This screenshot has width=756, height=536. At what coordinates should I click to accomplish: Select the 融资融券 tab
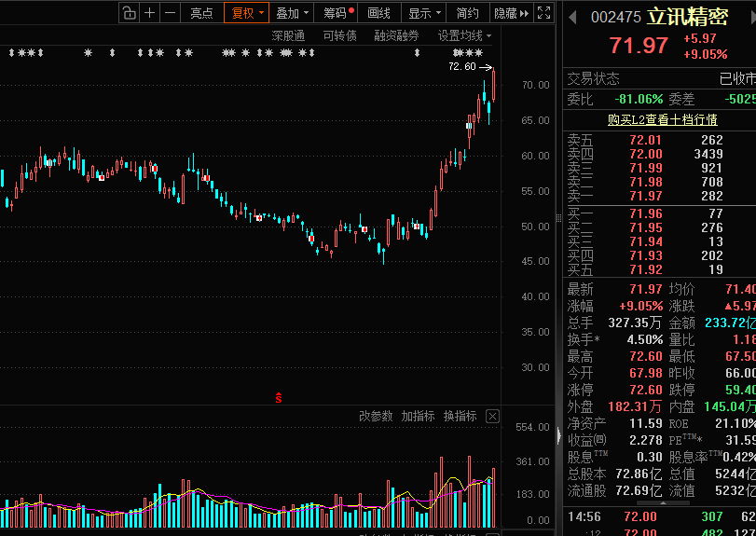(x=396, y=35)
